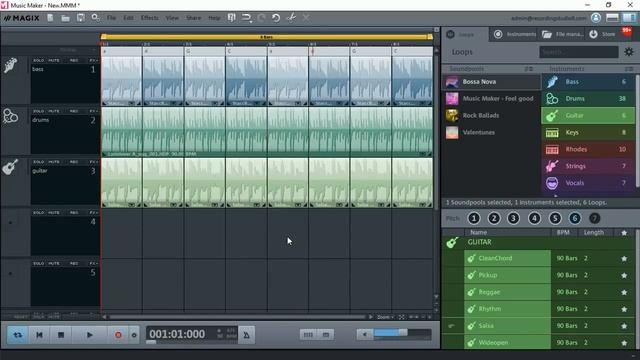This screenshot has height=360, width=640.
Task: Switch to the File manager tab
Action: coord(562,34)
